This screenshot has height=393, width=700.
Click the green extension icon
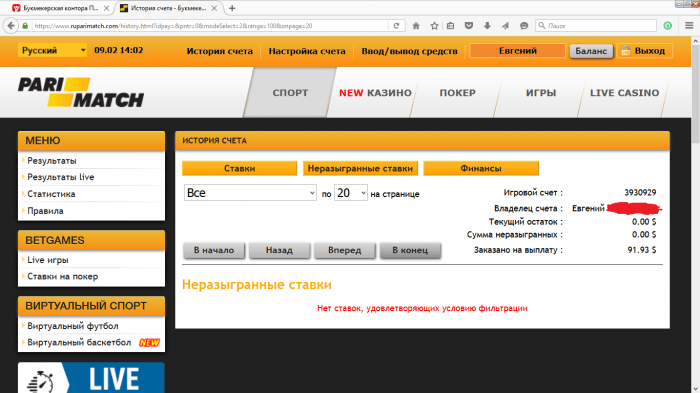pos(667,26)
